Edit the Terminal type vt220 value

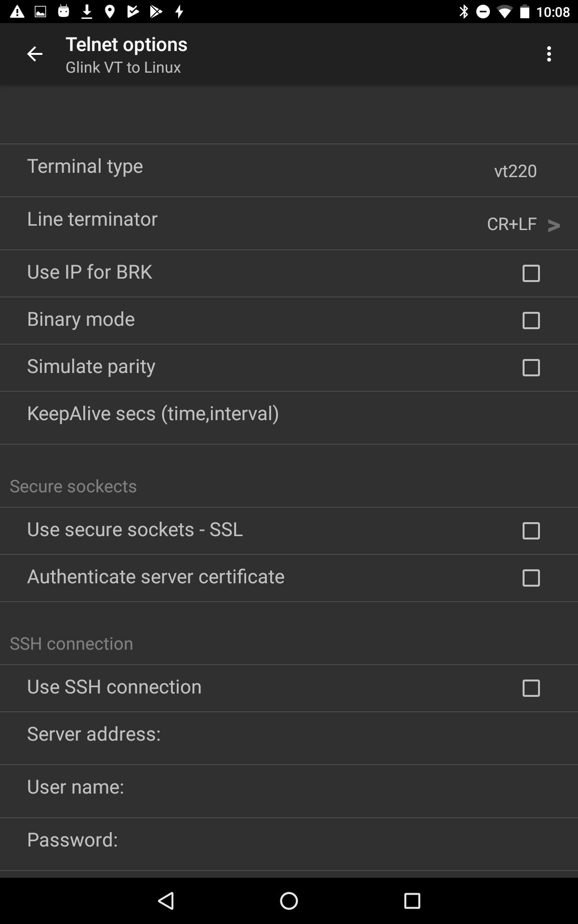click(515, 171)
